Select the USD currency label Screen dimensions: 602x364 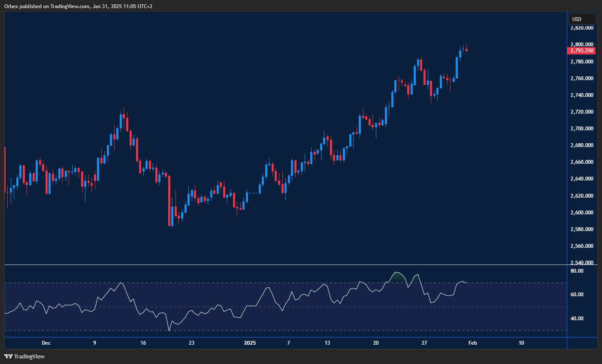[582, 18]
